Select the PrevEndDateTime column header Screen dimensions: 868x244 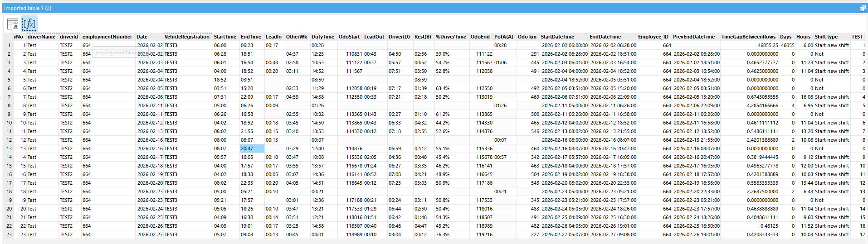693,37
